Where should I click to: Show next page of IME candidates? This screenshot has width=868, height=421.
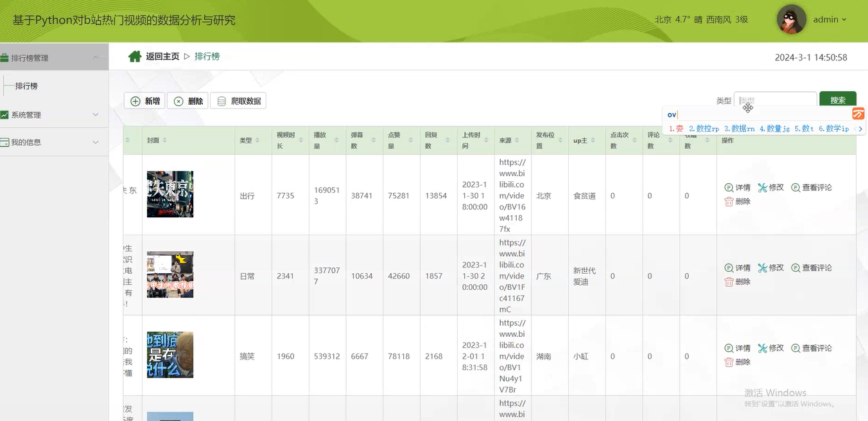coord(860,129)
